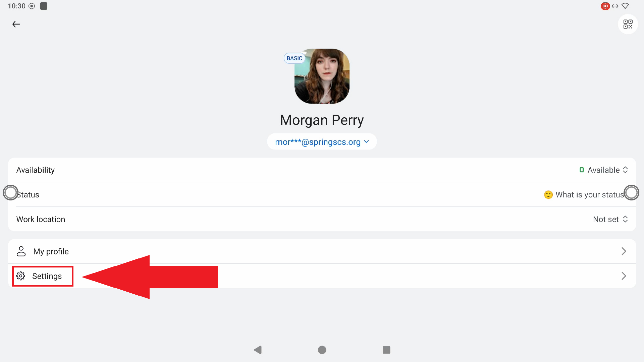Tap the Morgan Perry profile photo

pyautogui.click(x=322, y=76)
